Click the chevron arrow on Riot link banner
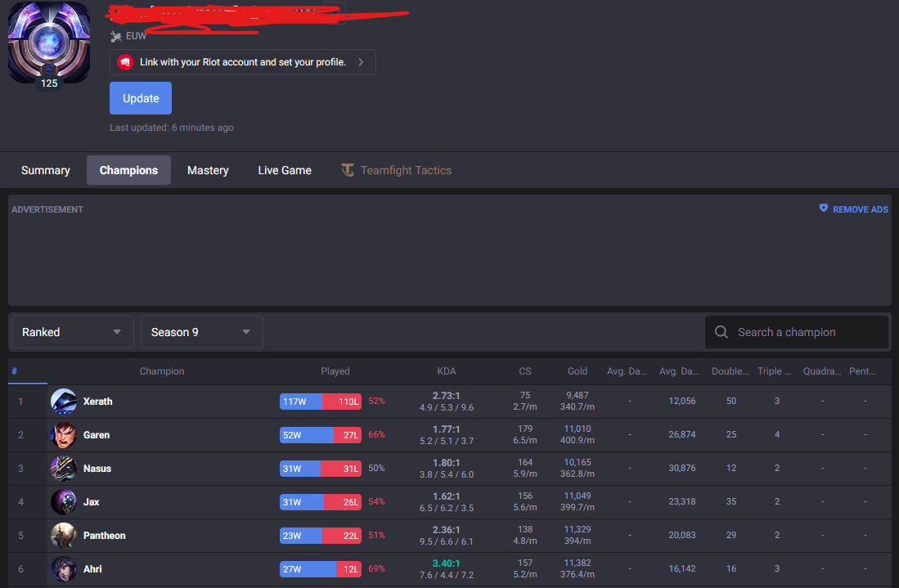Screen dimensions: 899x588 (x=361, y=62)
